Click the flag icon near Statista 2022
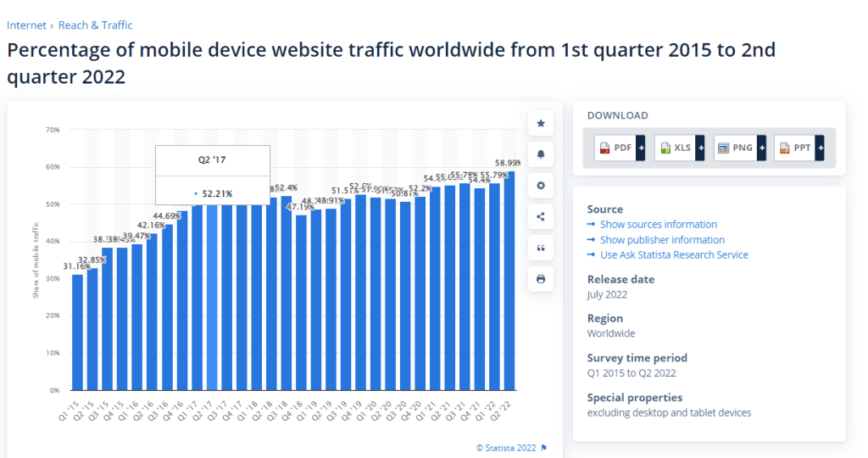868x458 pixels. click(544, 448)
